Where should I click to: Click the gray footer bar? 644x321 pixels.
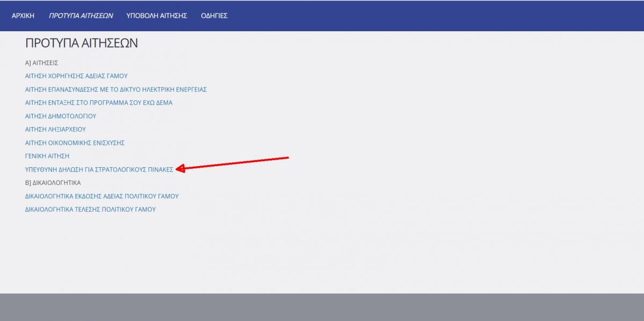(322, 307)
